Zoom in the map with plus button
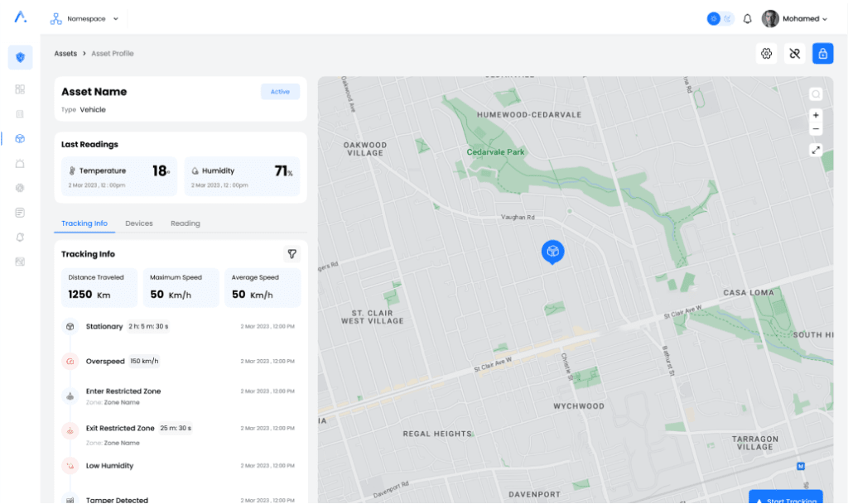848x504 pixels. pos(816,116)
